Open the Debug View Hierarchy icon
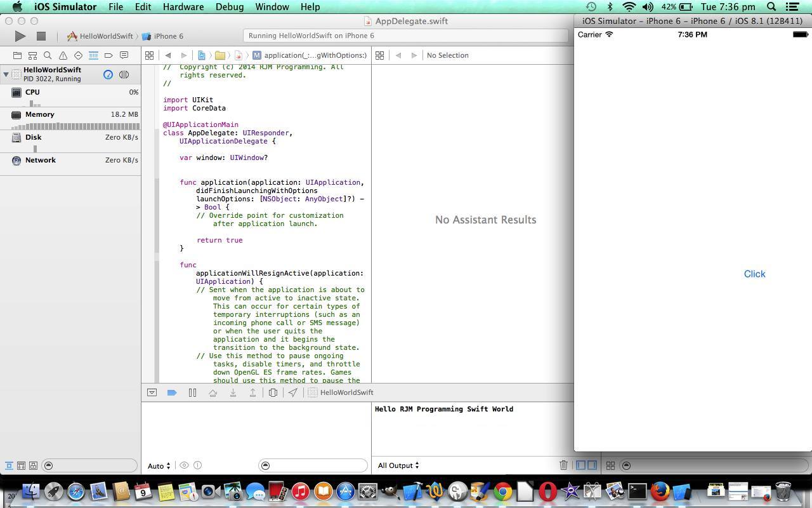Screen dimensions: 812x508 click(273, 392)
